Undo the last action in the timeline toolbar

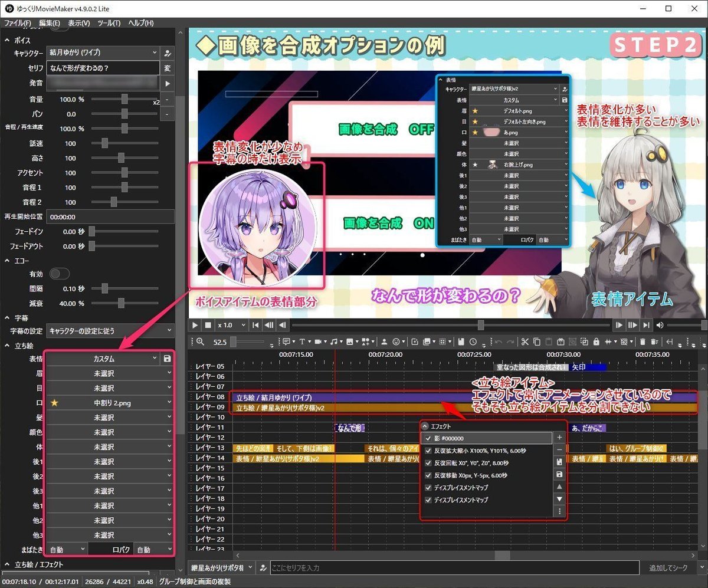pos(498,341)
